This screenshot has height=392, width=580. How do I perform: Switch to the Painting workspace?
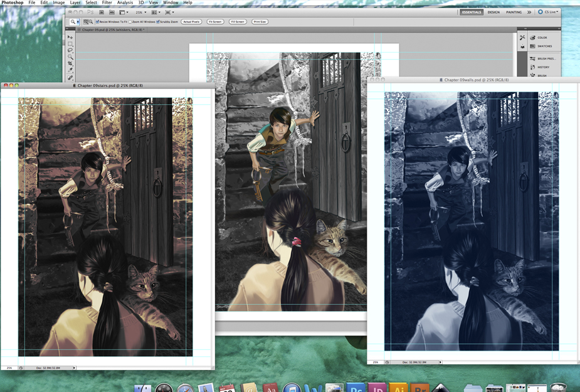click(x=514, y=12)
